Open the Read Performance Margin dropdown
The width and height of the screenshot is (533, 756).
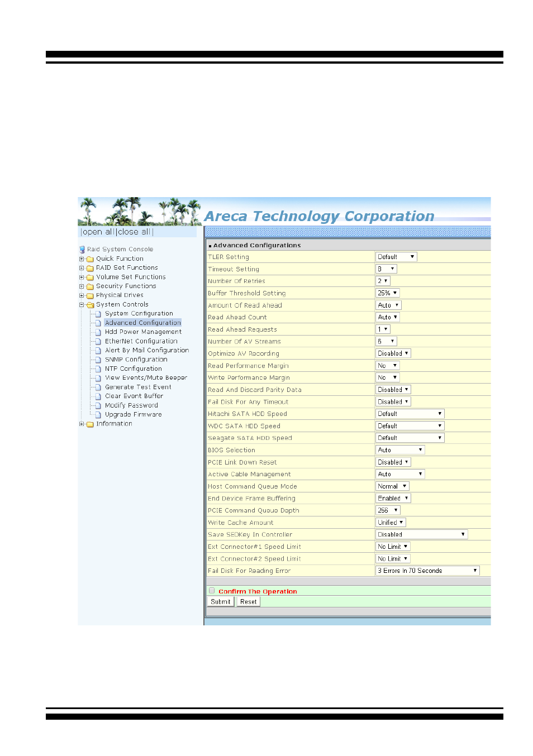pos(388,366)
